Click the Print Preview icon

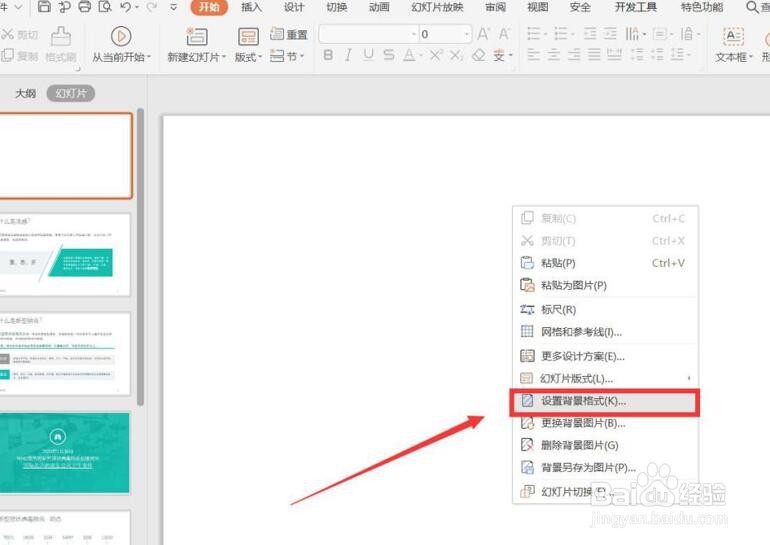pos(105,6)
